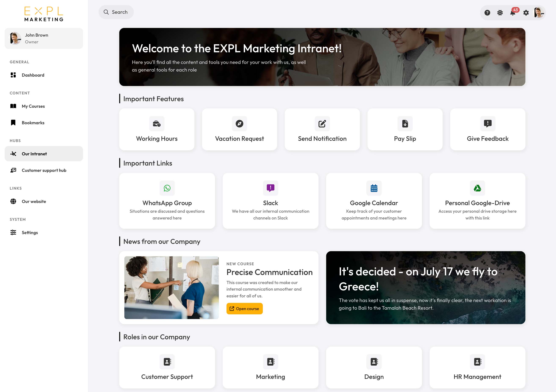Image resolution: width=556 pixels, height=392 pixels.
Task: Select Dashboard in the sidebar
Action: tap(33, 75)
